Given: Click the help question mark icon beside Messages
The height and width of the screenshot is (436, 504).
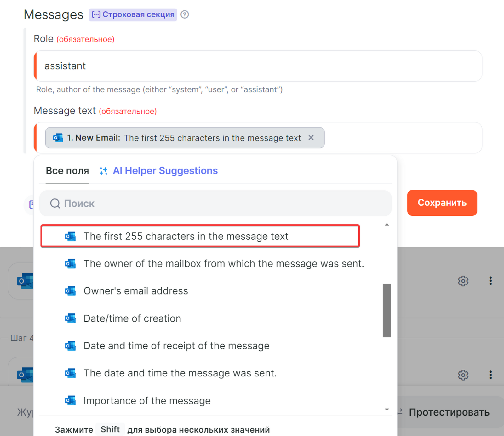Looking at the screenshot, I should pyautogui.click(x=185, y=14).
